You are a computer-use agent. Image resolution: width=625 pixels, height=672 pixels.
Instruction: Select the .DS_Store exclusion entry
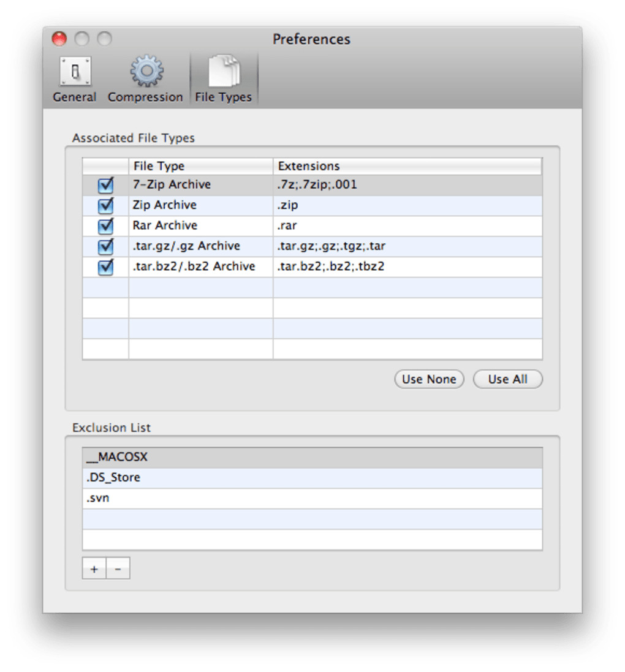312,478
